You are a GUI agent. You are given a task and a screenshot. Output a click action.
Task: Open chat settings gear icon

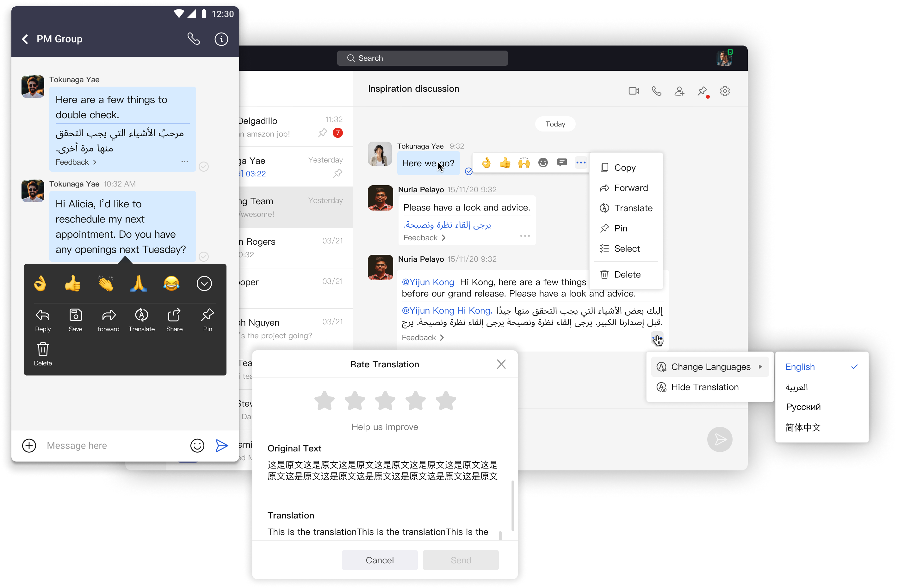(724, 91)
